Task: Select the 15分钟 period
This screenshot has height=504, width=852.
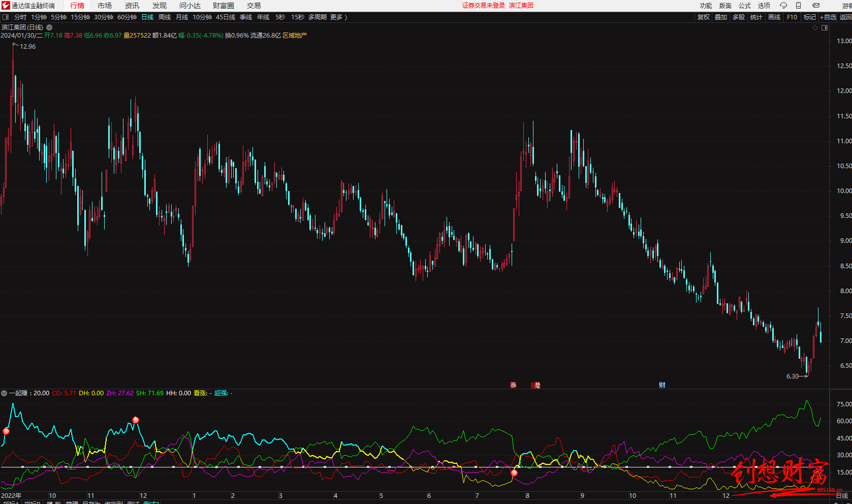Action: [80, 17]
